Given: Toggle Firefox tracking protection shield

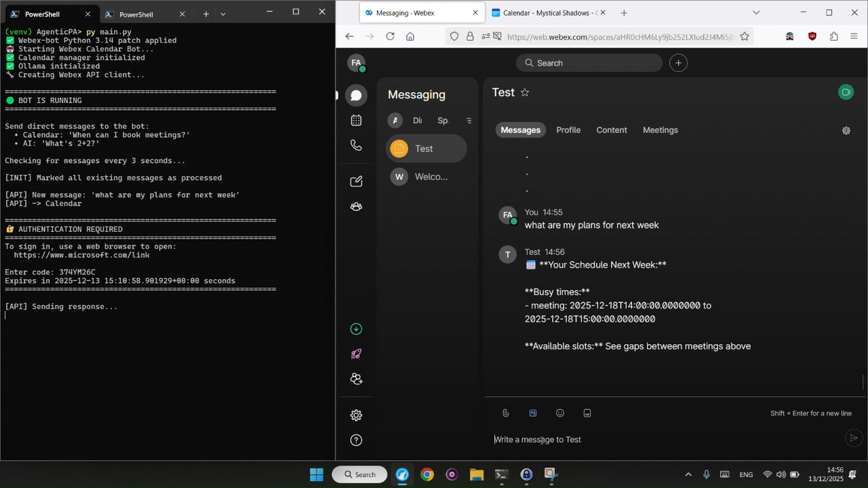Looking at the screenshot, I should [454, 36].
